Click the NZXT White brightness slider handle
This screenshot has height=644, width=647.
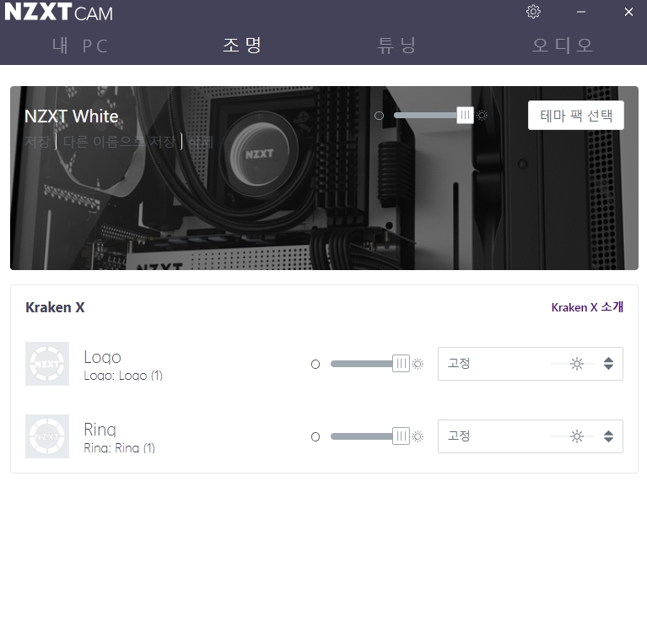[x=465, y=115]
